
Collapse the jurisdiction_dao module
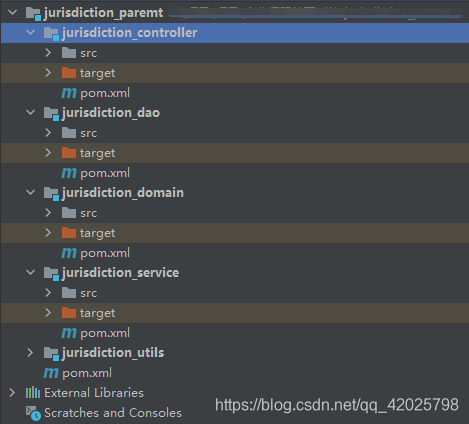pyautogui.click(x=31, y=113)
